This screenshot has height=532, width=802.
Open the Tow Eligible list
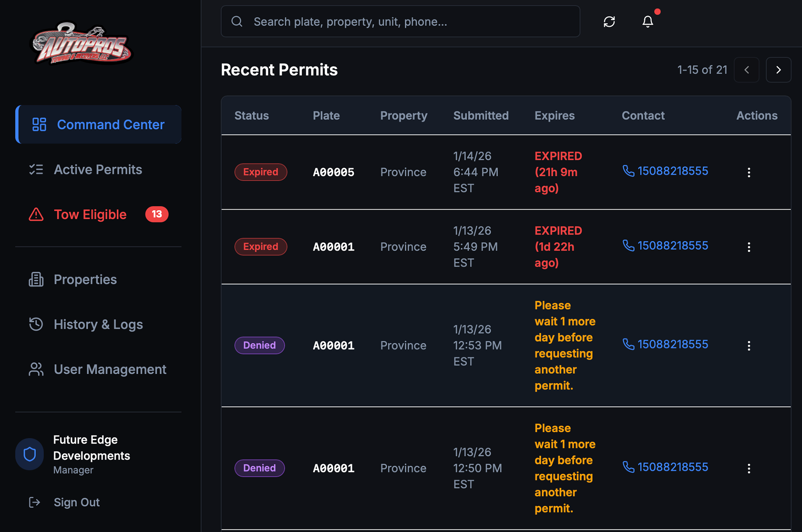[90, 215]
